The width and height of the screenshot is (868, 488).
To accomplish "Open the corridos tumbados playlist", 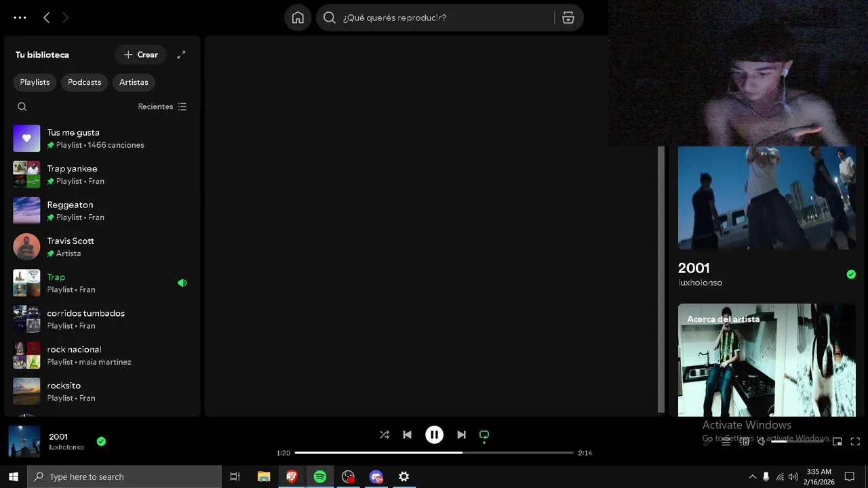I will point(102,319).
